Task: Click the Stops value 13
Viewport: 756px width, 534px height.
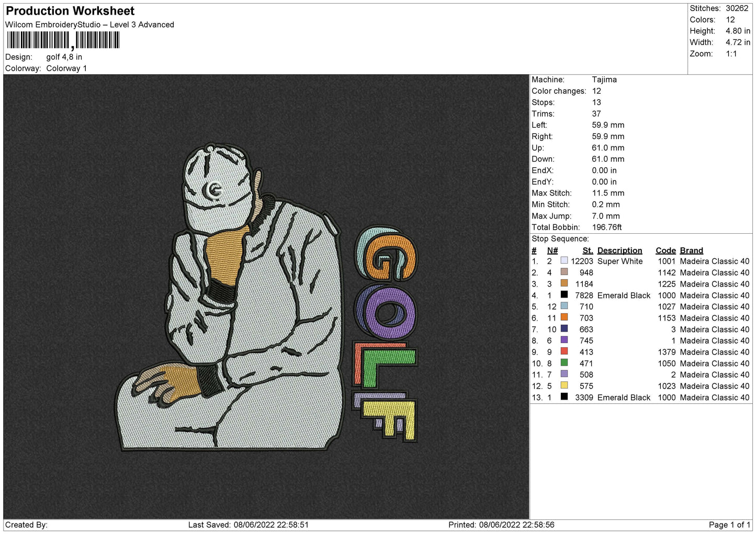Action: click(x=596, y=103)
